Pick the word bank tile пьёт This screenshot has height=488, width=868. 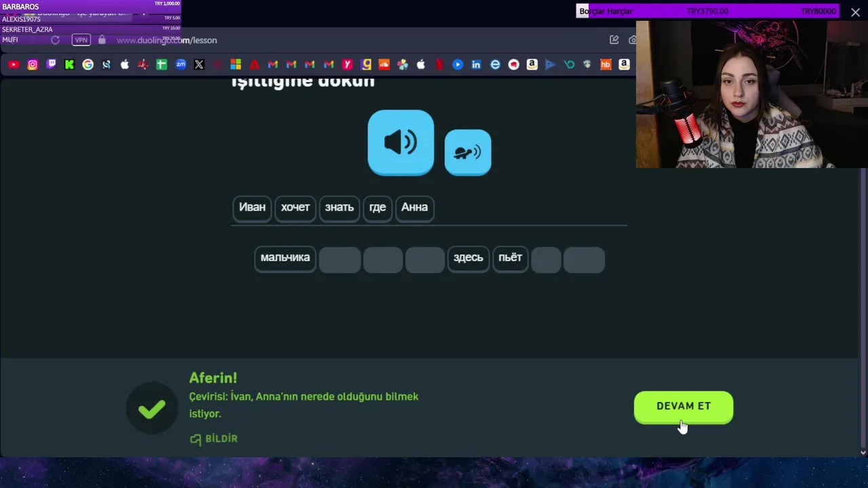[x=510, y=258]
